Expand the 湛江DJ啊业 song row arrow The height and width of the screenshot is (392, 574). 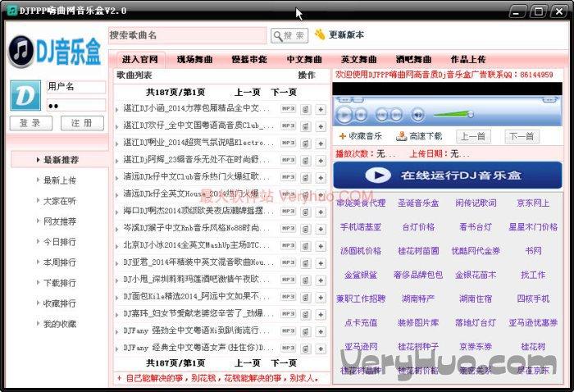116,144
